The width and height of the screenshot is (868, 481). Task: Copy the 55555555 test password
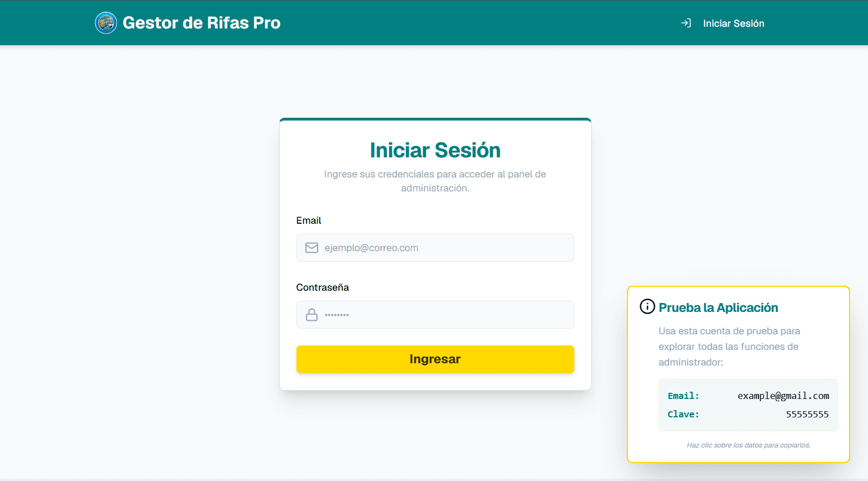pos(807,414)
